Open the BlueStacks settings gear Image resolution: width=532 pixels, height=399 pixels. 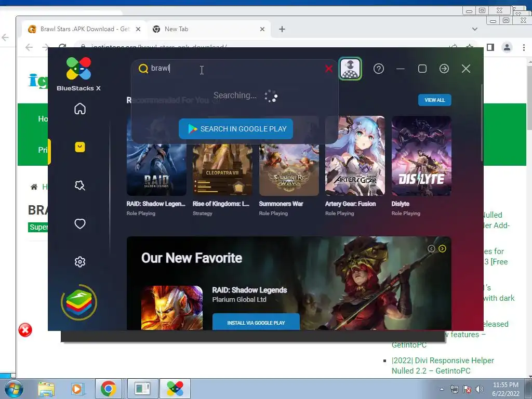(79, 262)
